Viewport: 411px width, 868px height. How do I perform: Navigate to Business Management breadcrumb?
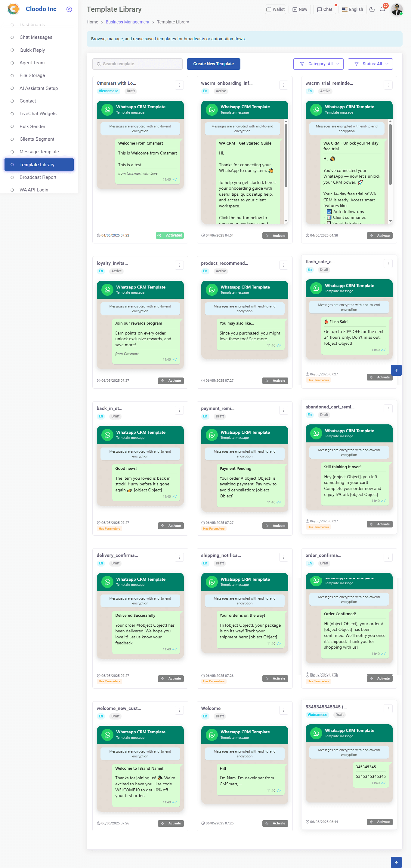point(127,22)
